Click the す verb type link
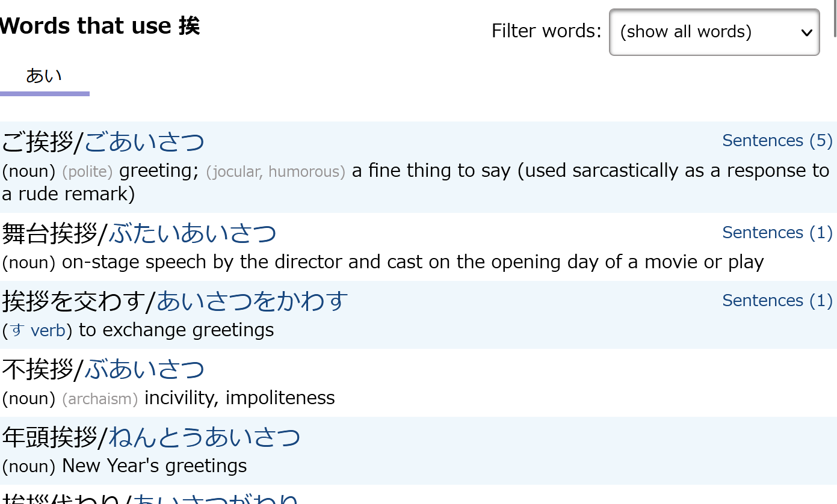The height and width of the screenshot is (504, 837). pyautogui.click(x=39, y=331)
